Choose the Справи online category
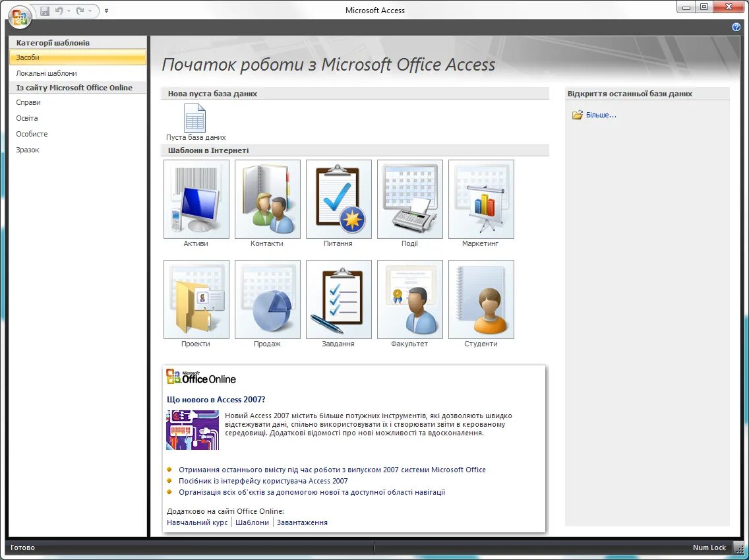749x560 pixels. [x=77, y=102]
